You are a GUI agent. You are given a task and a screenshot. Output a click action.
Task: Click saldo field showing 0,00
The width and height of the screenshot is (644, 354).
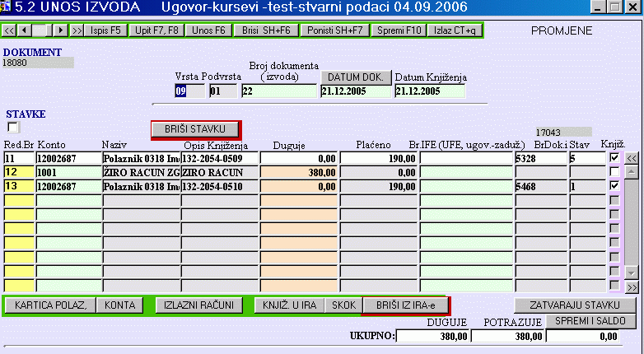582,337
